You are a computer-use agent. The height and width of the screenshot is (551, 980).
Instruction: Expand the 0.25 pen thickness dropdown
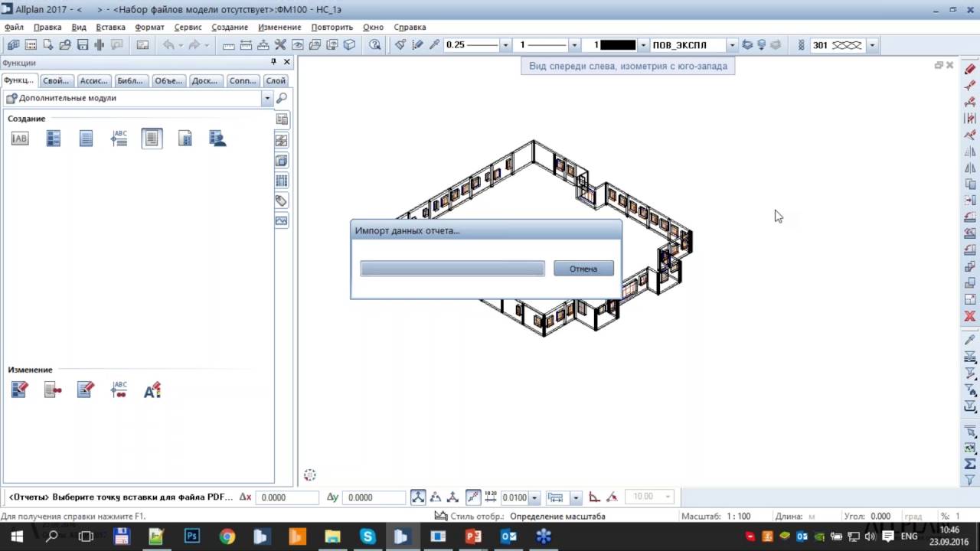[505, 45]
